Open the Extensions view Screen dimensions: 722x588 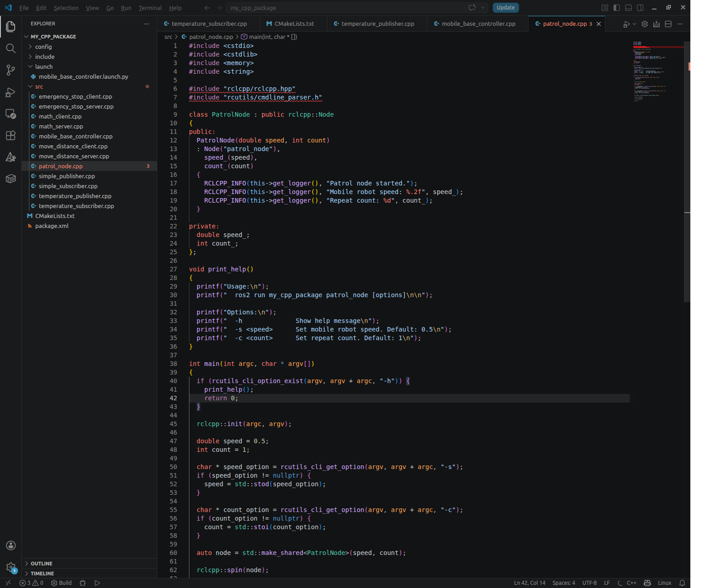[11, 135]
